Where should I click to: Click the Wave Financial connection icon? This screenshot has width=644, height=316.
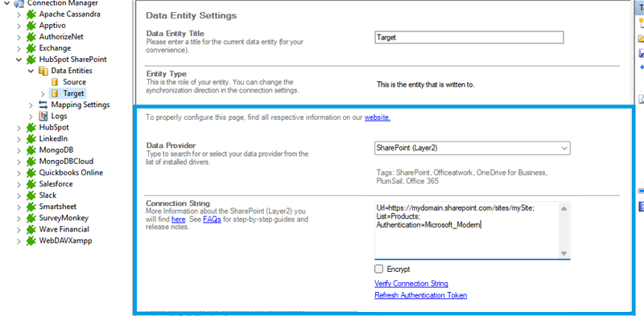coord(31,229)
